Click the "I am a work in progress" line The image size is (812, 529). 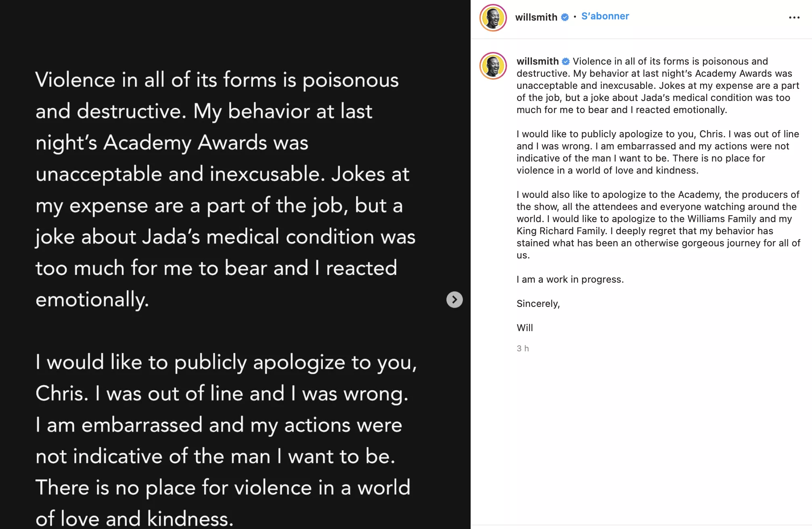(x=570, y=279)
